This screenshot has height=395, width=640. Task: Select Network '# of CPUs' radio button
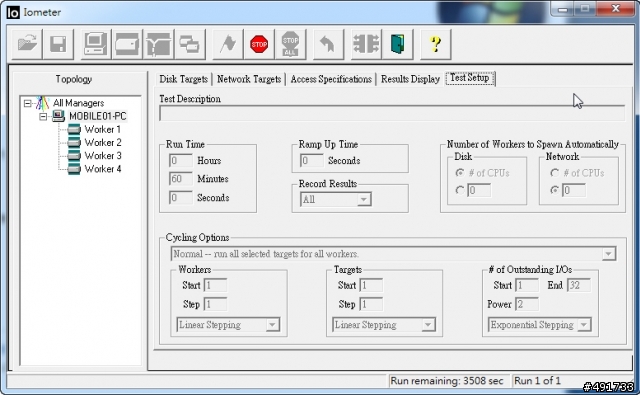pyautogui.click(x=555, y=173)
